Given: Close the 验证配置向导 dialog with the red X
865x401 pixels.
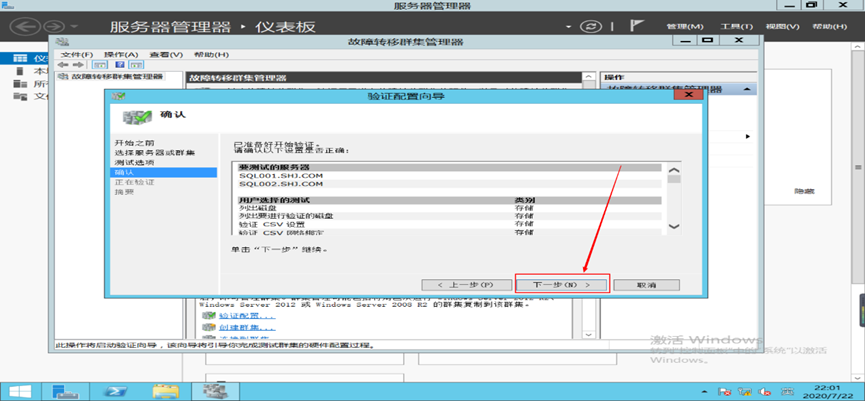Looking at the screenshot, I should pos(688,95).
